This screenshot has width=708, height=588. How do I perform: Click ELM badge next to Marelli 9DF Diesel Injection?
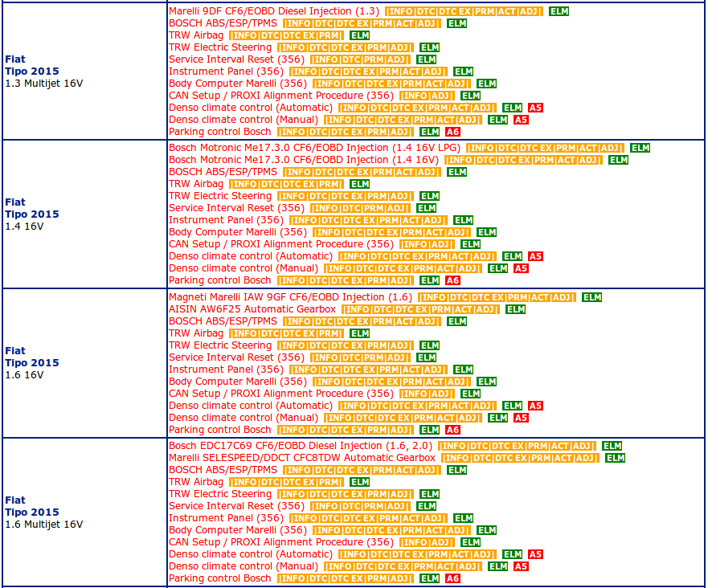tap(559, 12)
